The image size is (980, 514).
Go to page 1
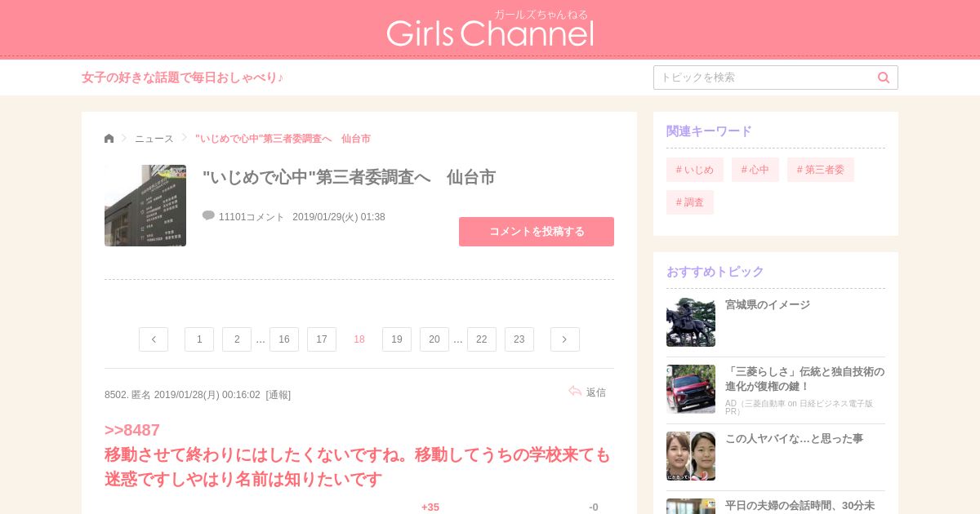pyautogui.click(x=199, y=339)
